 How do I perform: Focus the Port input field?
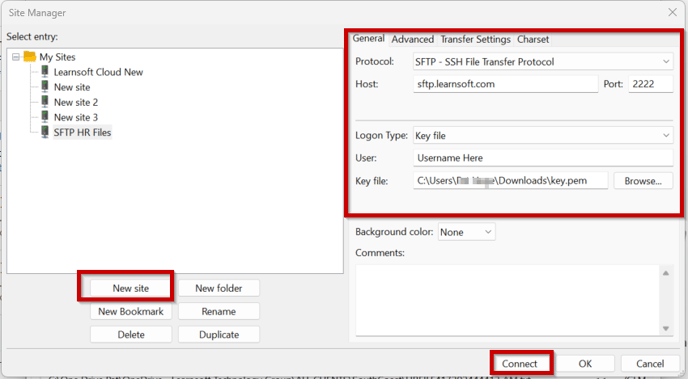(x=651, y=84)
